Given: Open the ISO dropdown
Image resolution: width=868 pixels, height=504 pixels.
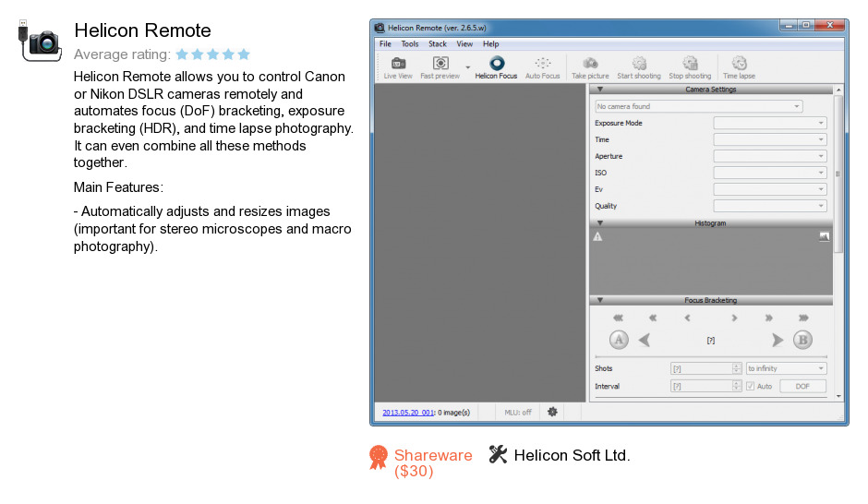Looking at the screenshot, I should (770, 173).
